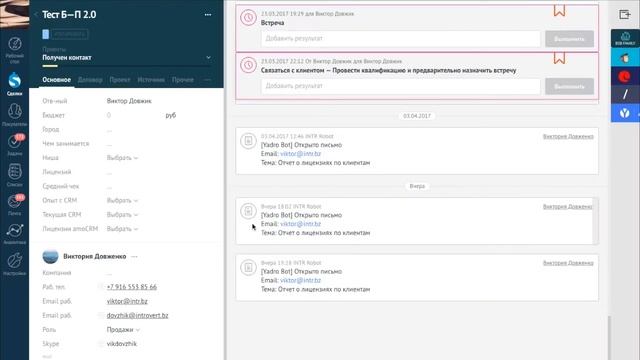Click result field under Встреча task
The image size is (640, 360).
point(400,38)
